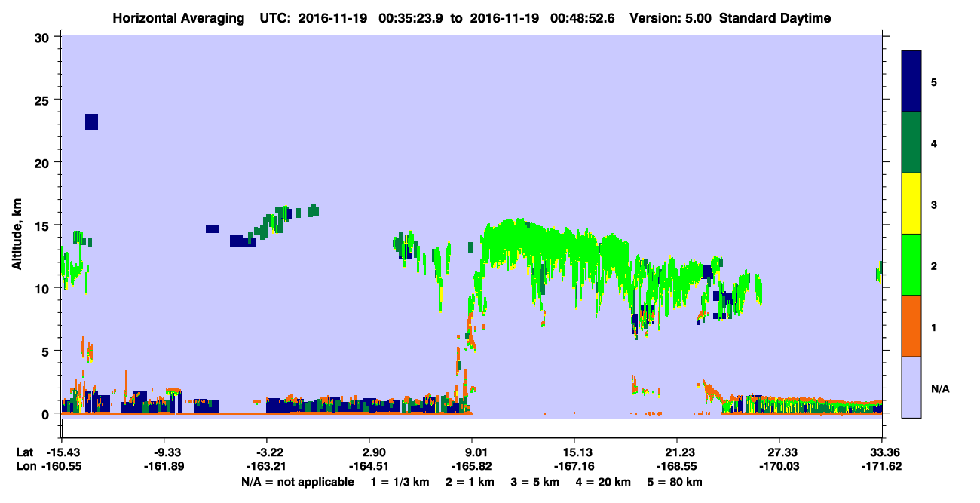Click the dark blue level 5 color swatch
The height and width of the screenshot is (503, 980).
(x=911, y=81)
